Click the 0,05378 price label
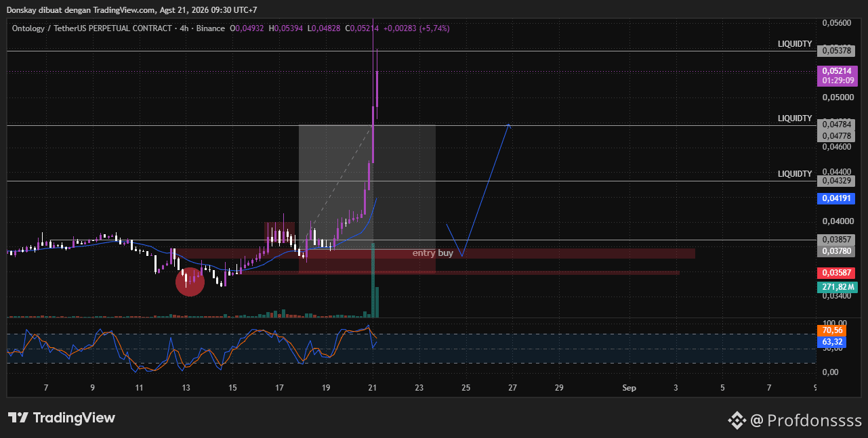Viewport: 868px width, 438px height. coord(835,51)
